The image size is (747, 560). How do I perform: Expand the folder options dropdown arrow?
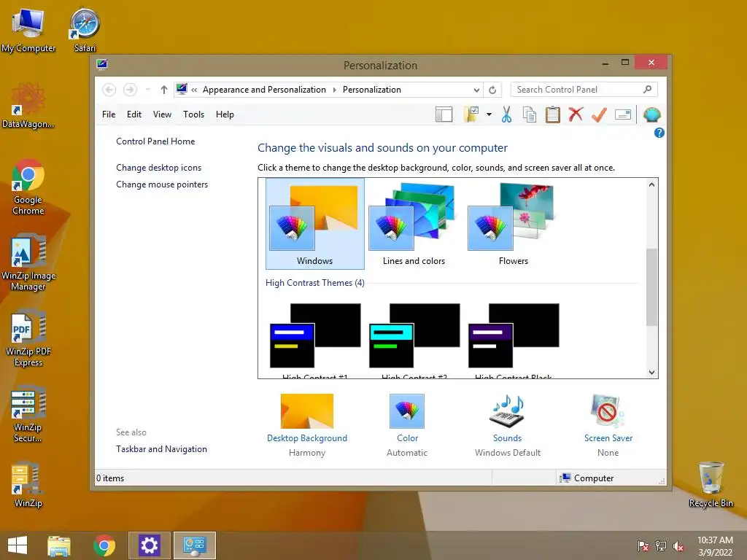click(x=489, y=114)
